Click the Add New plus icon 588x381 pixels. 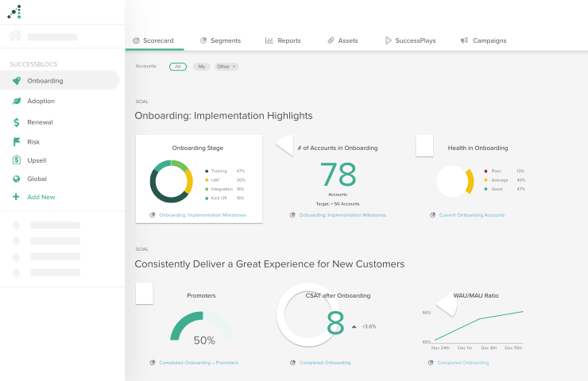16,197
